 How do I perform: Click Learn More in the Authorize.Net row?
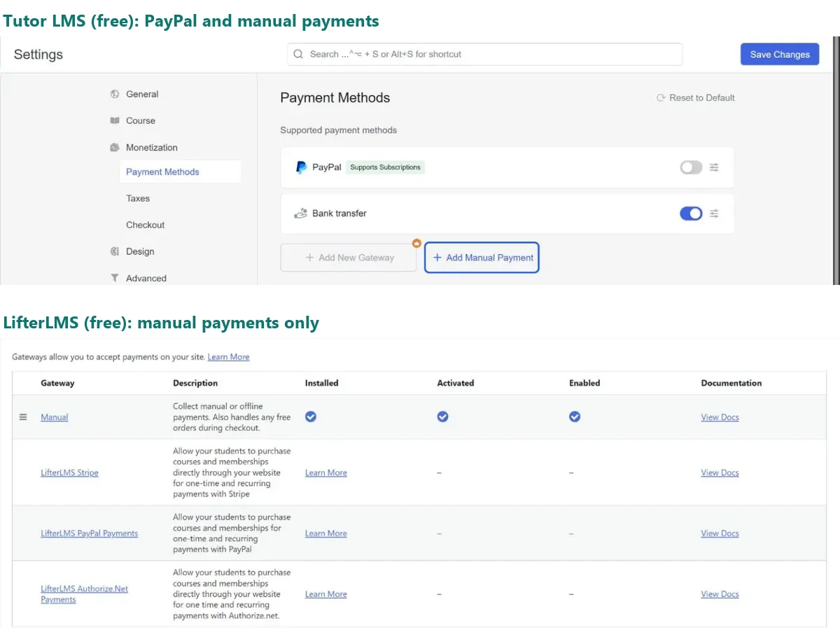(326, 594)
